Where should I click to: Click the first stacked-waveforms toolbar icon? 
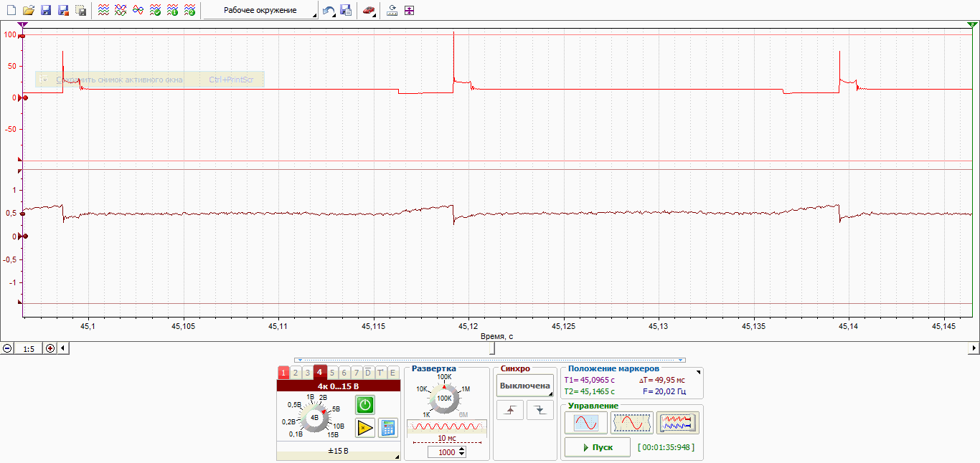pyautogui.click(x=104, y=11)
